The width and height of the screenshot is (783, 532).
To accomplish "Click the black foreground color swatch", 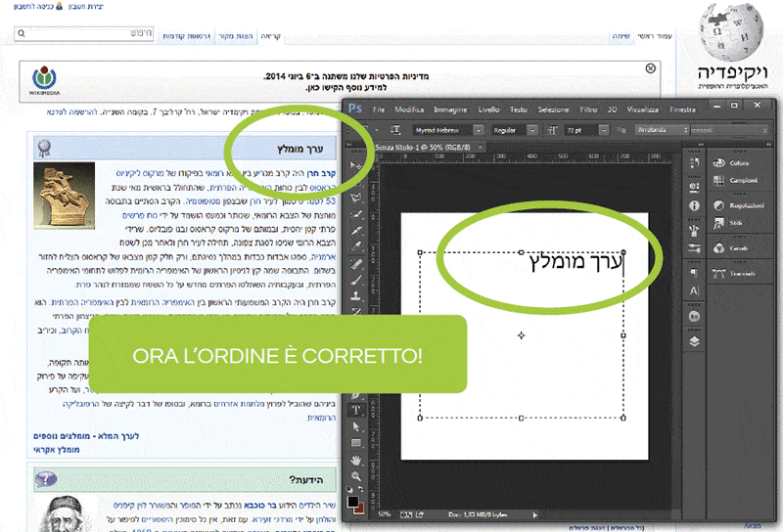I will [353, 502].
